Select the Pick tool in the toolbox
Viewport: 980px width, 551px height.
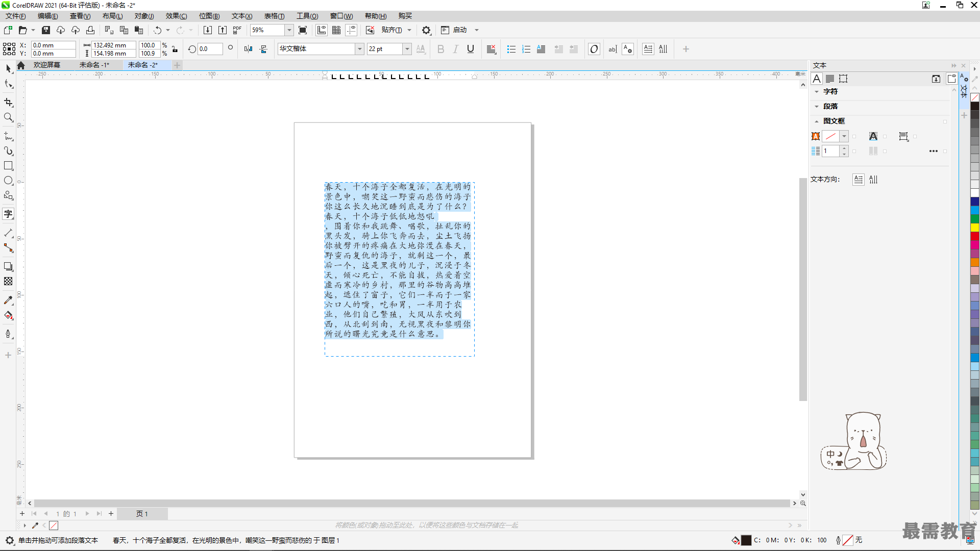click(x=8, y=68)
